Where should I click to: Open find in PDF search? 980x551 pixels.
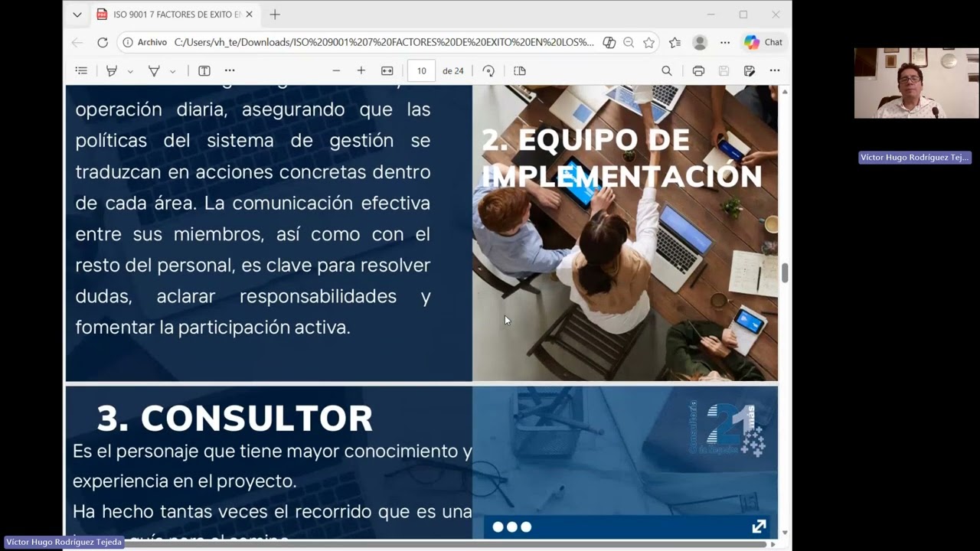click(667, 70)
